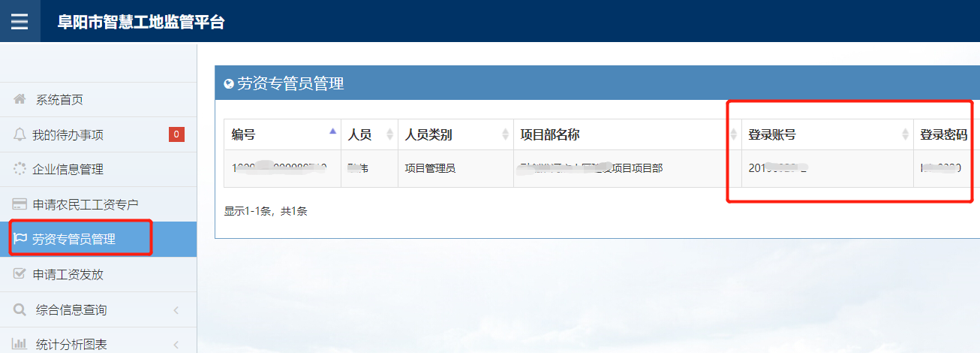Click the spinner icon beside 企业信息管理
This screenshot has height=353, width=980.
coord(20,169)
